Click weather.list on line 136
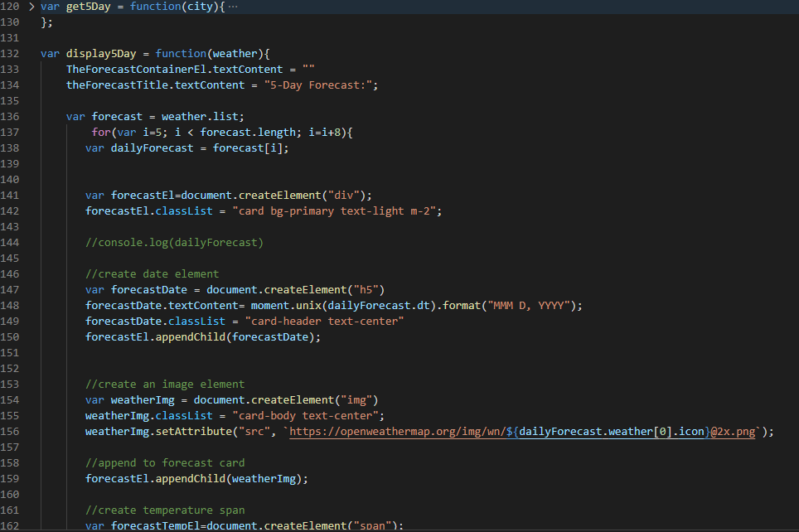 201,117
